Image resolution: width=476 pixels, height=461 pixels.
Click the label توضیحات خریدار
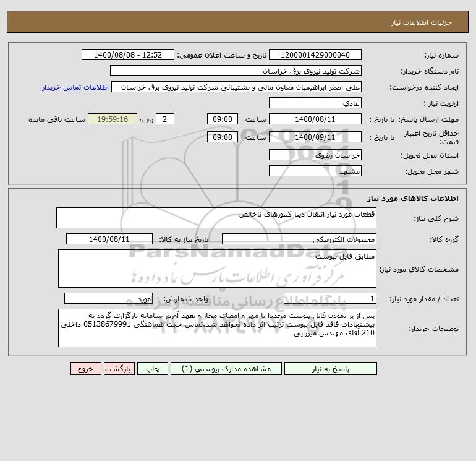point(433,329)
